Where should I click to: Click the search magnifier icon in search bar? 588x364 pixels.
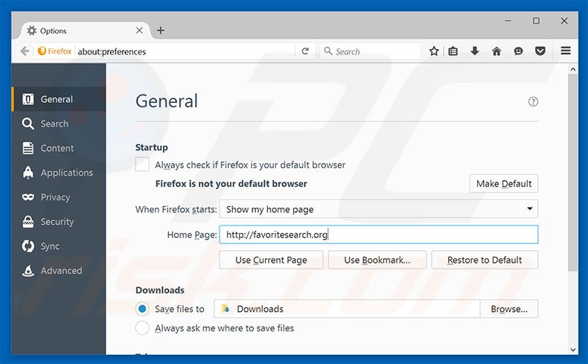pos(327,51)
